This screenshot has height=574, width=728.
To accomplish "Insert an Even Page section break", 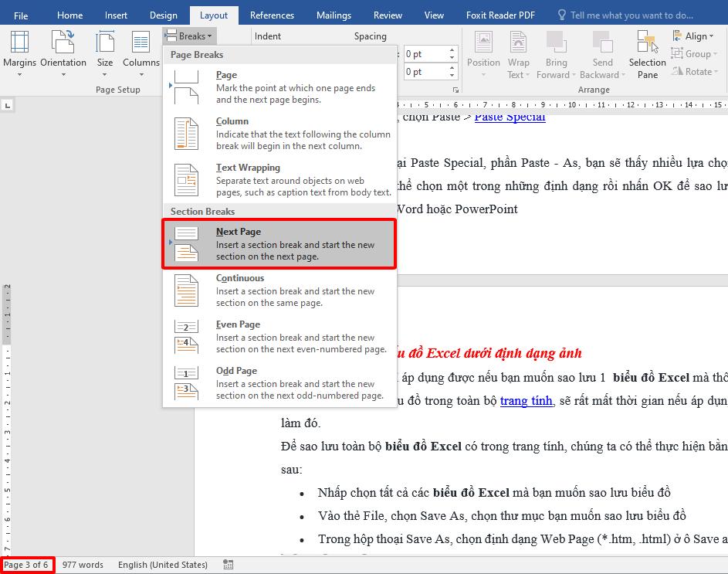I will click(x=279, y=336).
